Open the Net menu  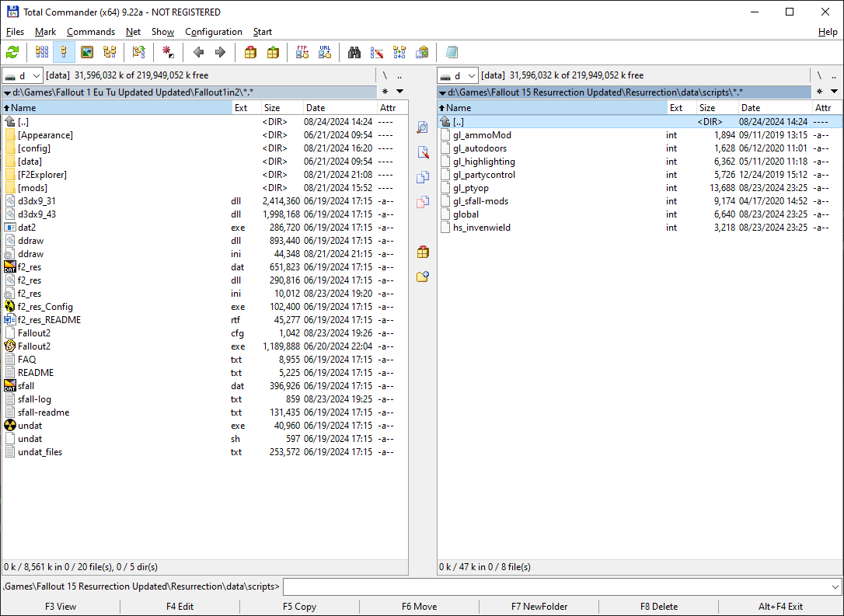[x=133, y=32]
